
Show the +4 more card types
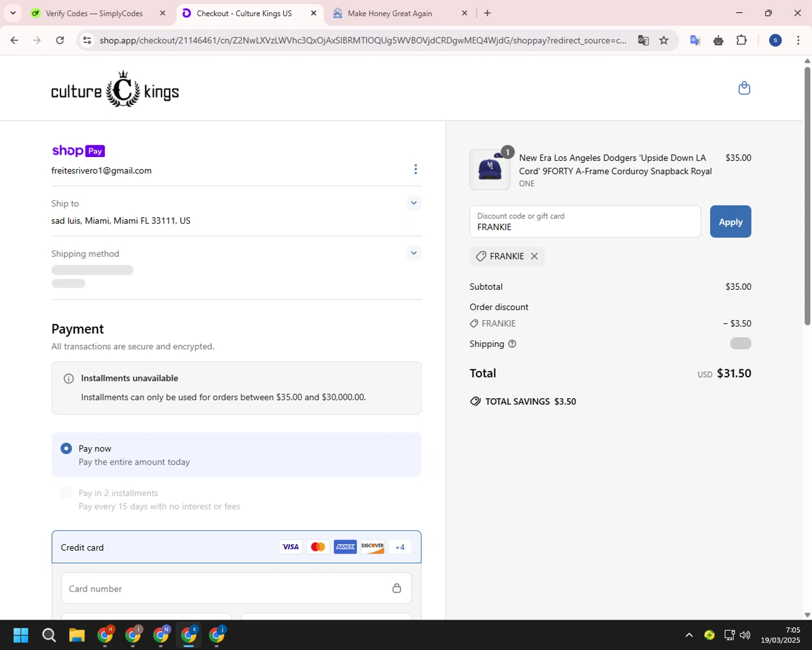(x=400, y=547)
